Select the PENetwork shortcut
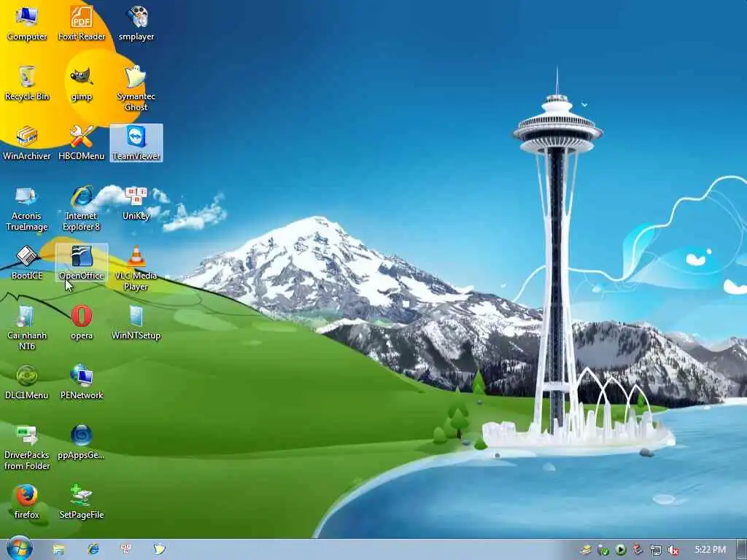Image resolution: width=747 pixels, height=560 pixels. coord(82,382)
